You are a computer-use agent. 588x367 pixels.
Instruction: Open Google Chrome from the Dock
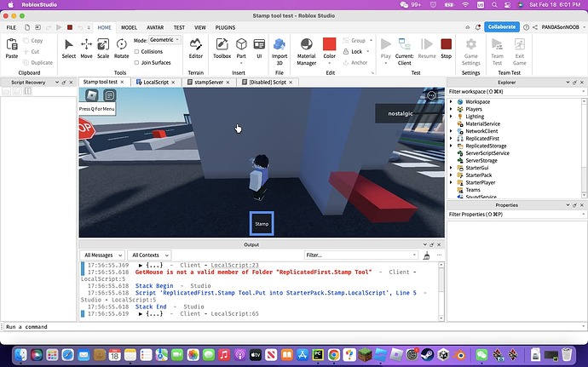333,354
